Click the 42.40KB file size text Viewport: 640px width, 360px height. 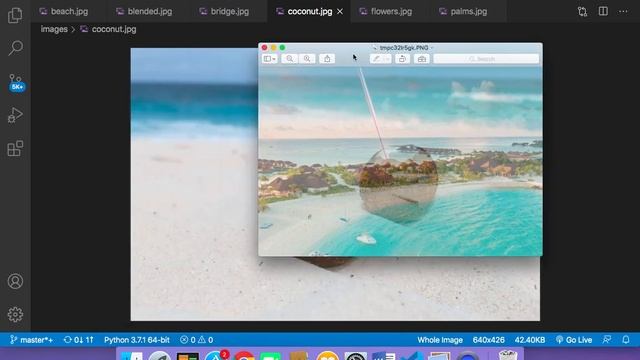pyautogui.click(x=530, y=340)
